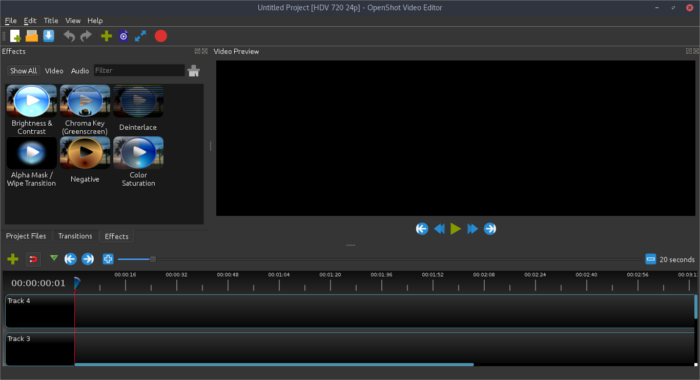This screenshot has width=700, height=380.
Task: Click the vertical timeline scrollbar at right
Action: (x=696, y=307)
